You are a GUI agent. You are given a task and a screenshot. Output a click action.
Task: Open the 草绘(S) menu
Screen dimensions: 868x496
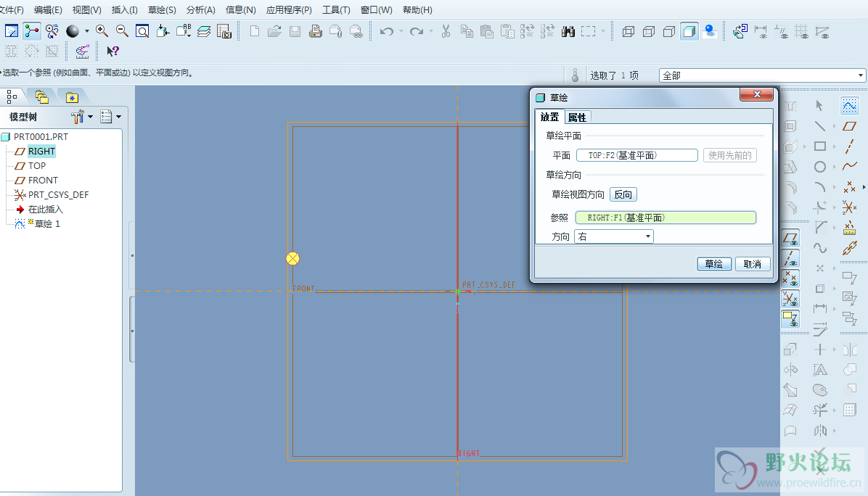point(162,10)
